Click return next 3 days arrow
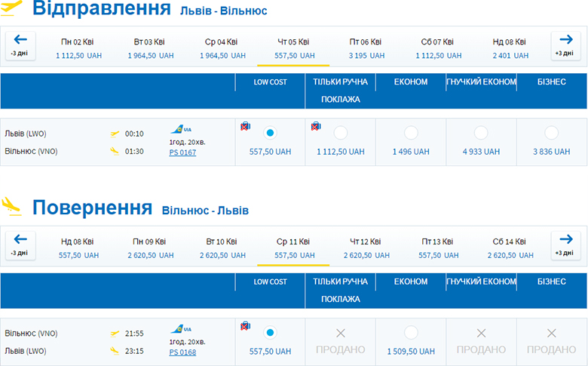 565,245
